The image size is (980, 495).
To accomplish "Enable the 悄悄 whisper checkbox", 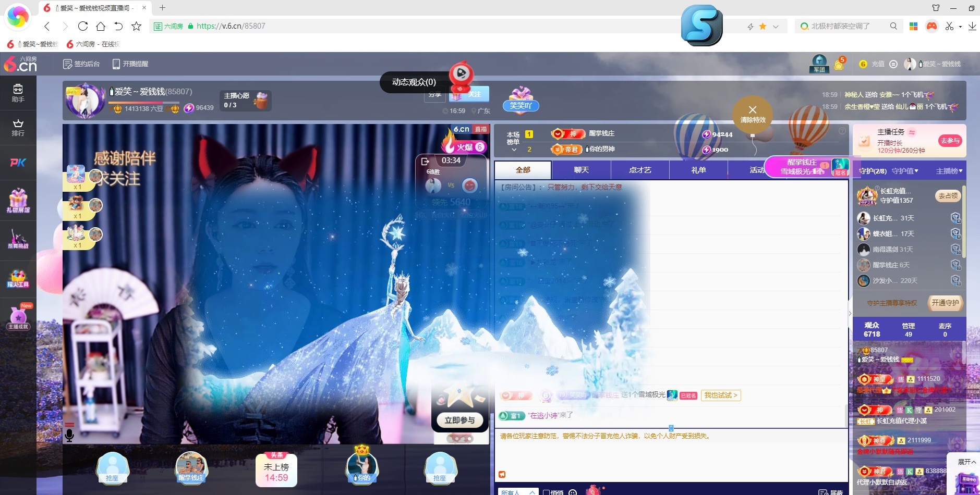I will point(546,492).
